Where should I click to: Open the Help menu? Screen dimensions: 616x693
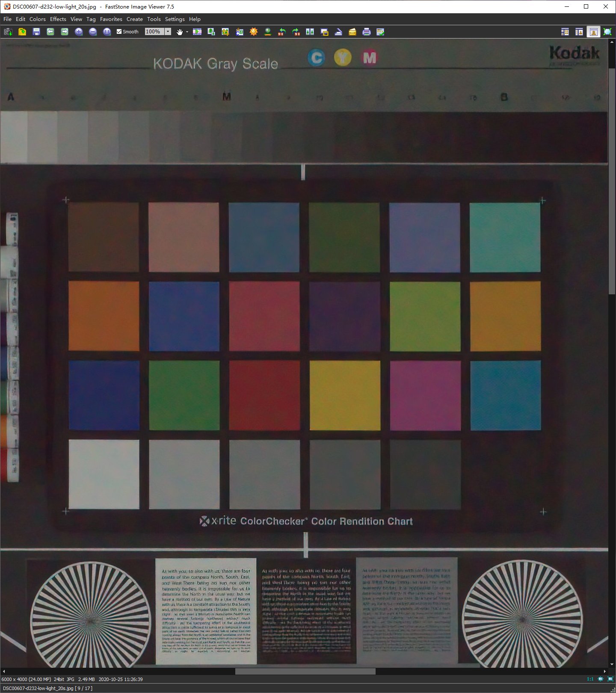point(195,19)
